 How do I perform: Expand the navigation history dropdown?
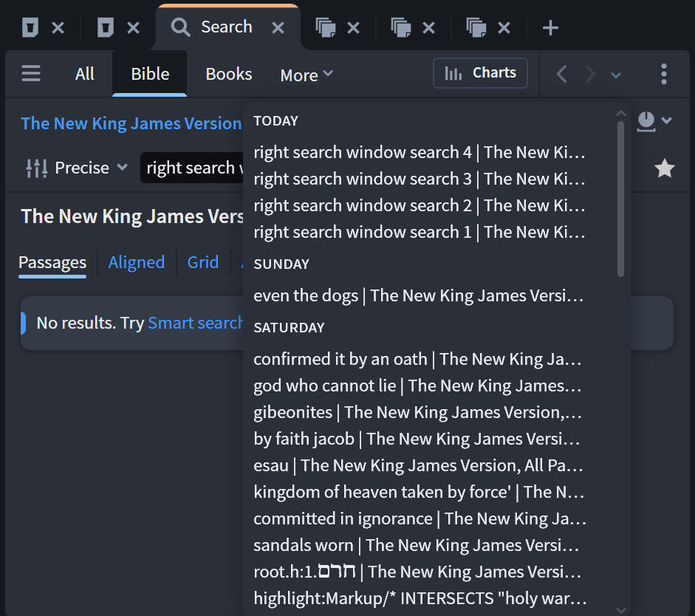(x=616, y=75)
